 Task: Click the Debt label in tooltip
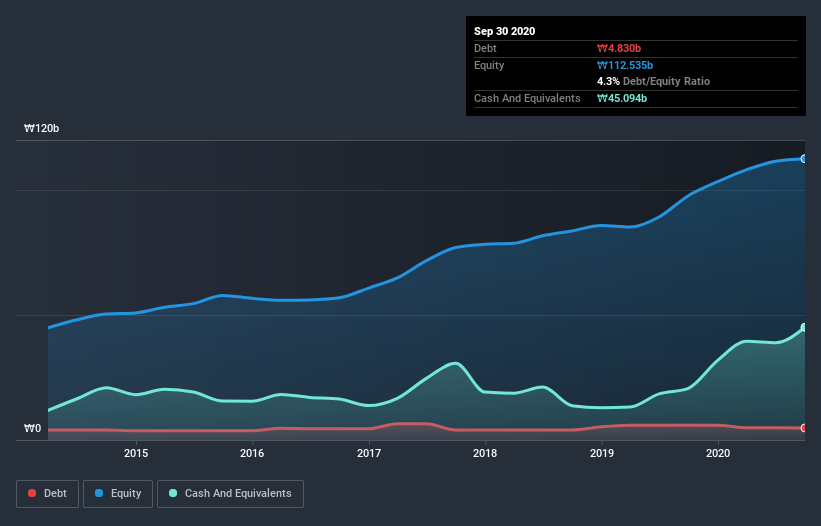(485, 48)
